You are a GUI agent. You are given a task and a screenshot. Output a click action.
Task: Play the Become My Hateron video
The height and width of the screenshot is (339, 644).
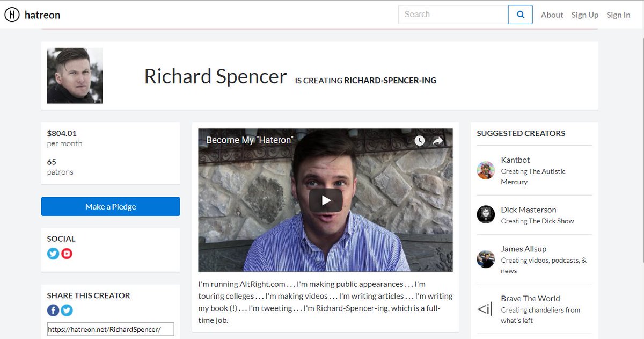coord(325,200)
